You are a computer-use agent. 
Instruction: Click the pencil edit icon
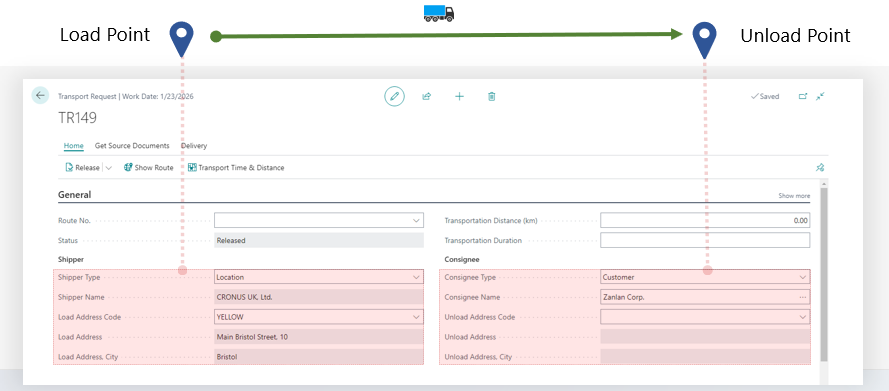[x=395, y=96]
